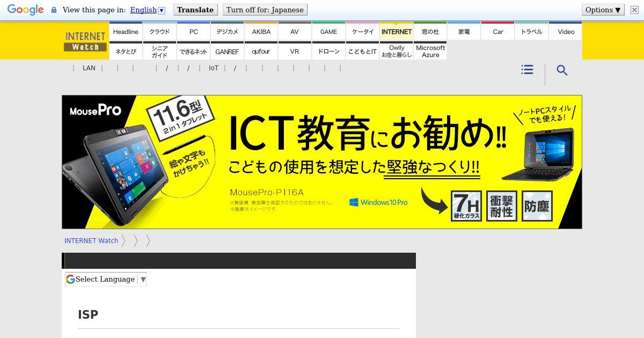Click the secure padlock icon
This screenshot has height=338, width=644.
click(x=54, y=10)
